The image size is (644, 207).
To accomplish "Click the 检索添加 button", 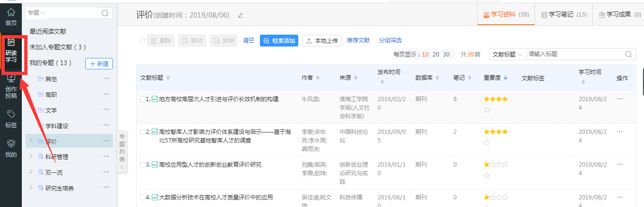I will point(279,41).
